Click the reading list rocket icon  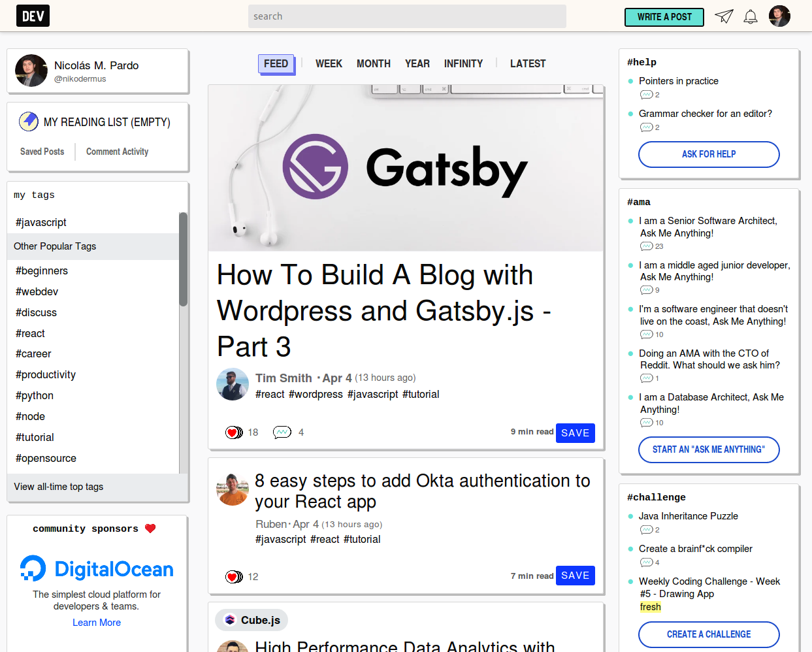[28, 121]
